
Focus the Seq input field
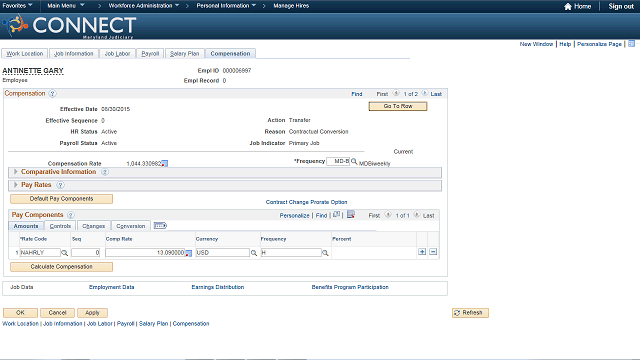coord(86,253)
